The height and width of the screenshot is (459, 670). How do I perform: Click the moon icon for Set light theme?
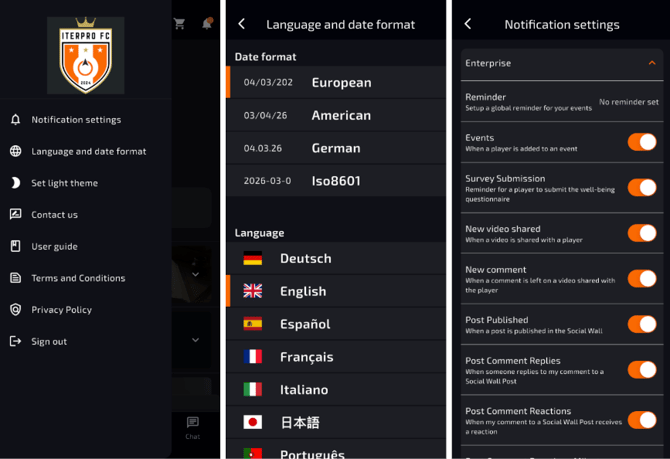coord(15,183)
